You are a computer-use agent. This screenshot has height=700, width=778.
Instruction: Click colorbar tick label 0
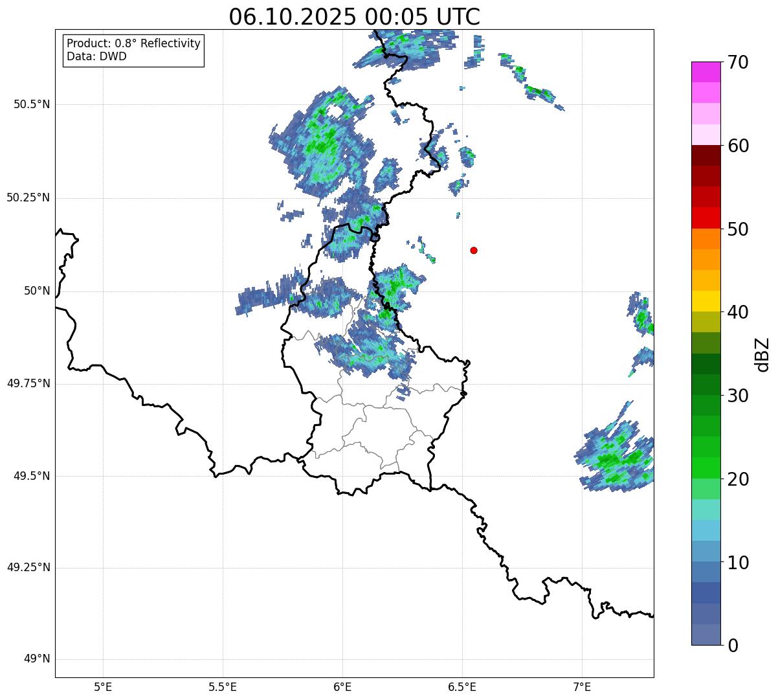(x=733, y=646)
